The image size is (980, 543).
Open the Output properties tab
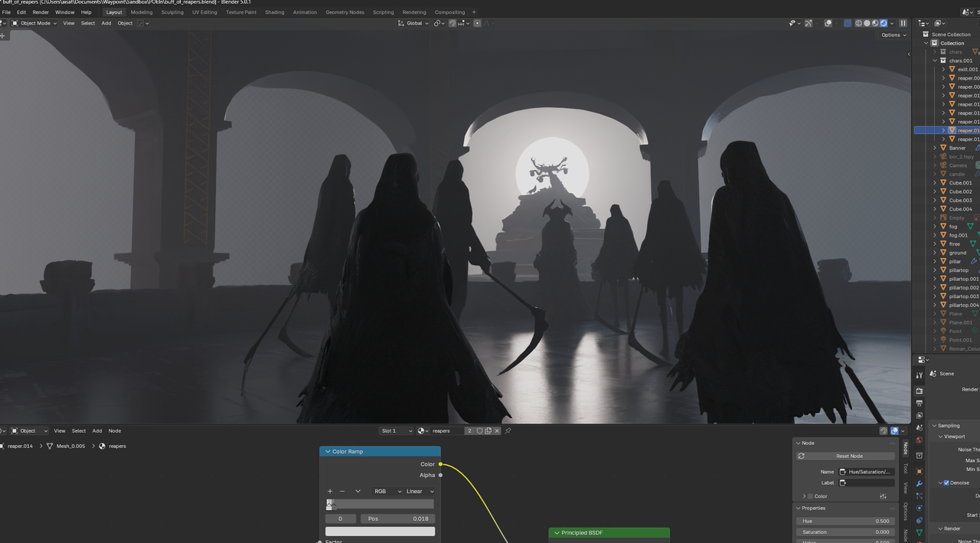(x=920, y=403)
